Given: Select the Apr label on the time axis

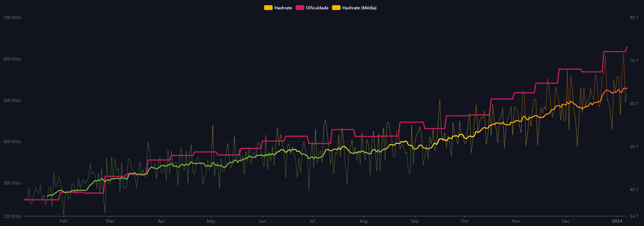Looking at the screenshot, I should [x=161, y=221].
